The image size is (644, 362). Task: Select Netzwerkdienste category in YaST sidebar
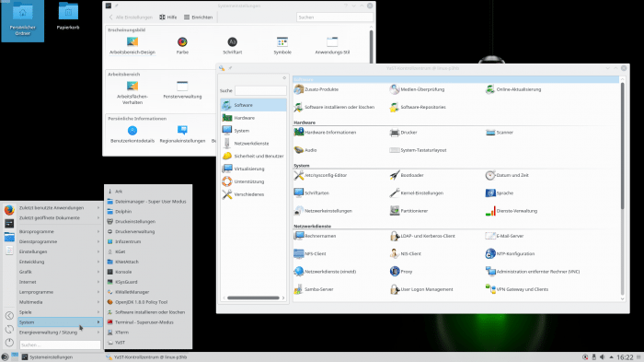click(x=253, y=143)
